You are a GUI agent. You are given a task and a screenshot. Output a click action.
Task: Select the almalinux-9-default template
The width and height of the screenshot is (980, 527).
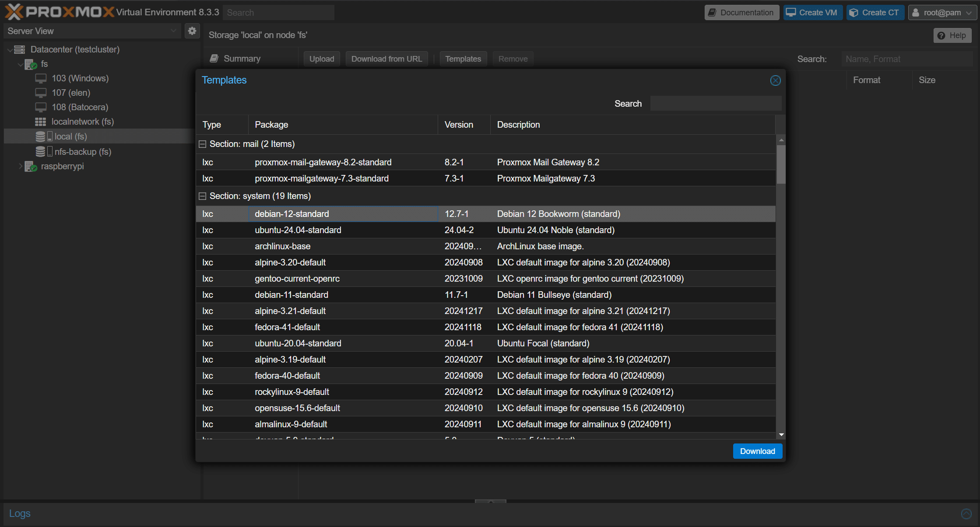[x=485, y=425]
